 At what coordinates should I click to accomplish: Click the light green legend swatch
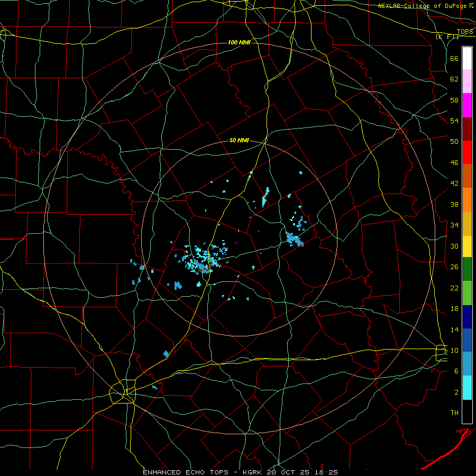point(467,293)
